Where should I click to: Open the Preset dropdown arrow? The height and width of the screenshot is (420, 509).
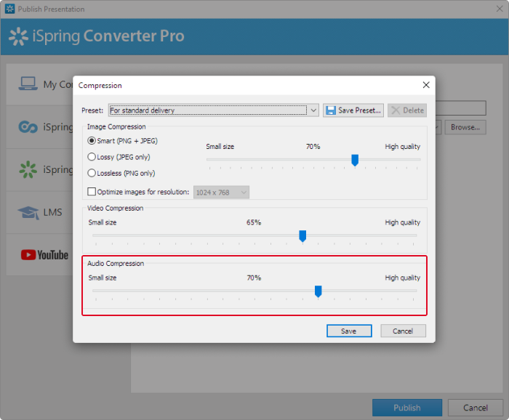coord(313,110)
